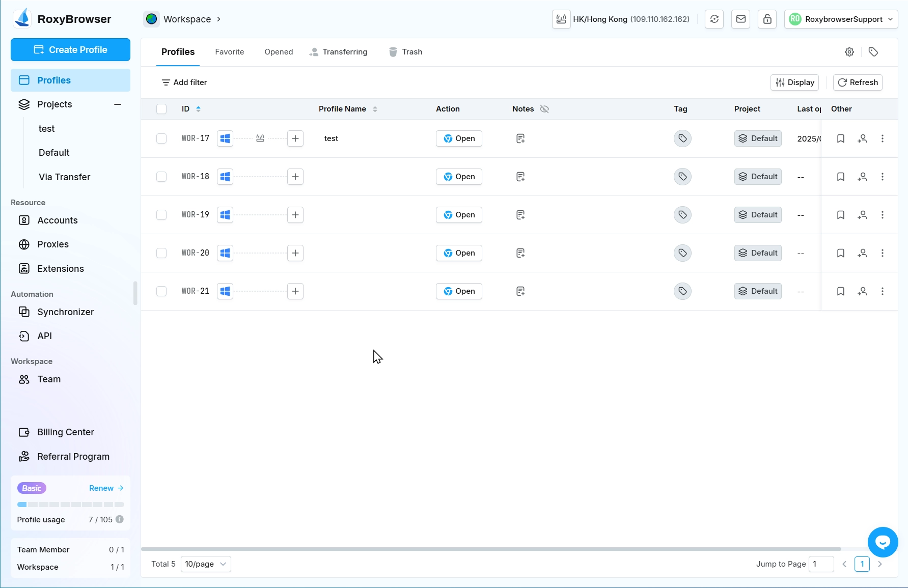Toggle Notes column visibility eye icon
Screen dimensions: 908x588
544,109
